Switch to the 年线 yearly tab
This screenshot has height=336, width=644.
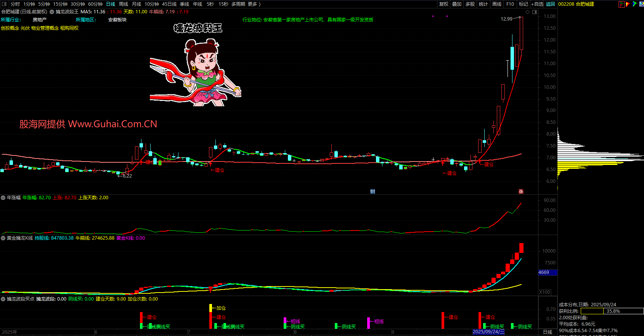(x=198, y=4)
